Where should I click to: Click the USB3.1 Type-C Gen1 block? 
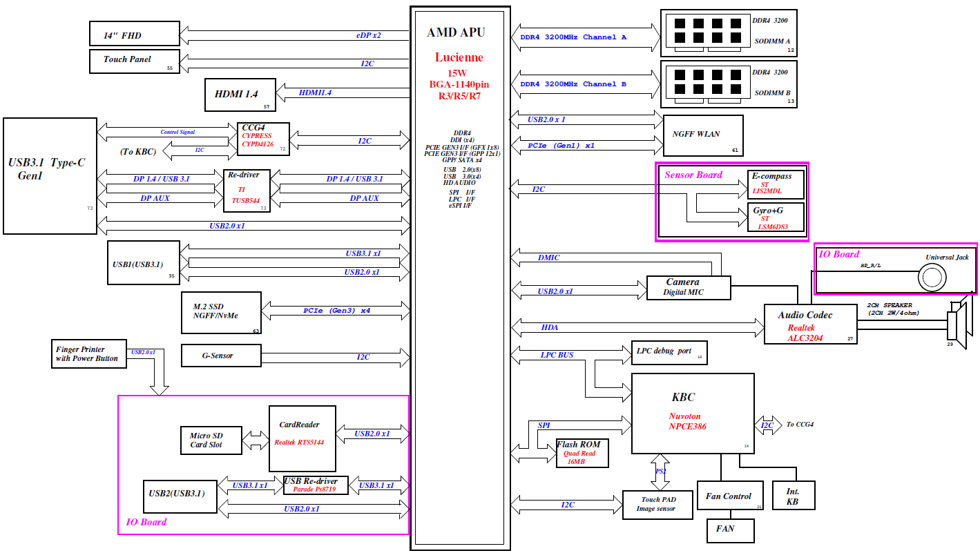50,175
